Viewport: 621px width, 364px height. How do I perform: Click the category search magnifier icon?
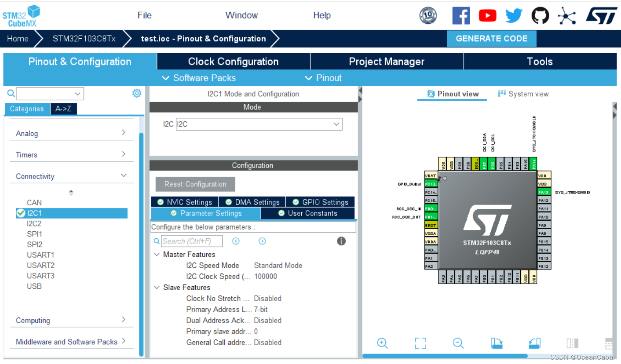tap(11, 93)
